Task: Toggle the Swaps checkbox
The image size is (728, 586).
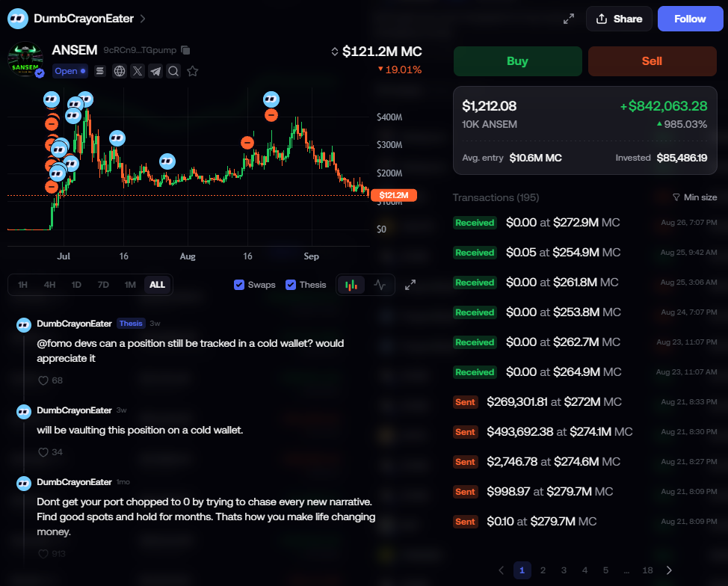Action: [239, 285]
